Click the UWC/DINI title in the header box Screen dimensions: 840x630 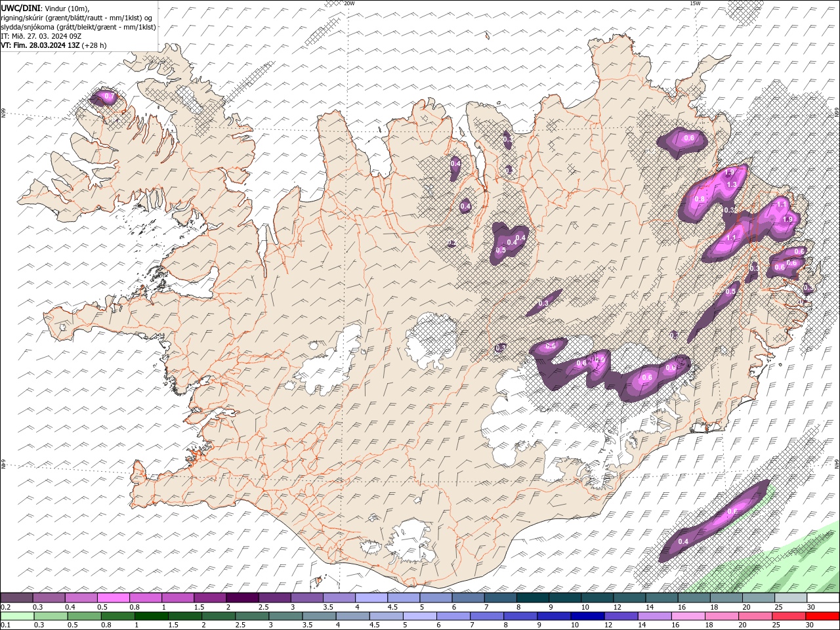[20, 7]
